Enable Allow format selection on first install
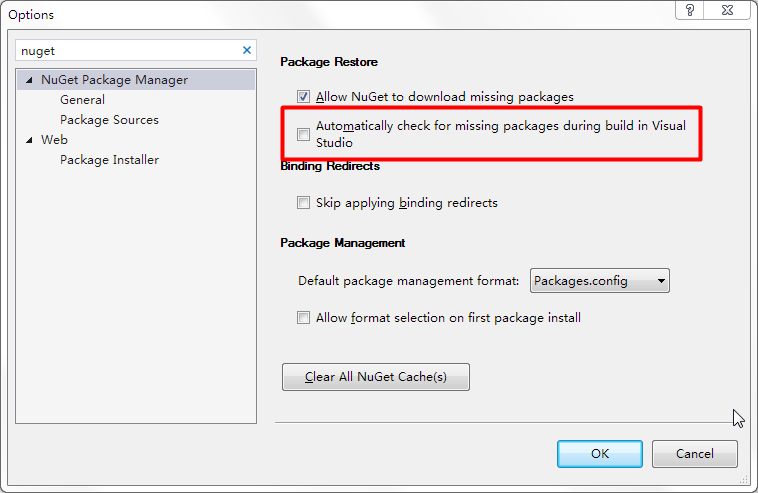 [x=303, y=318]
